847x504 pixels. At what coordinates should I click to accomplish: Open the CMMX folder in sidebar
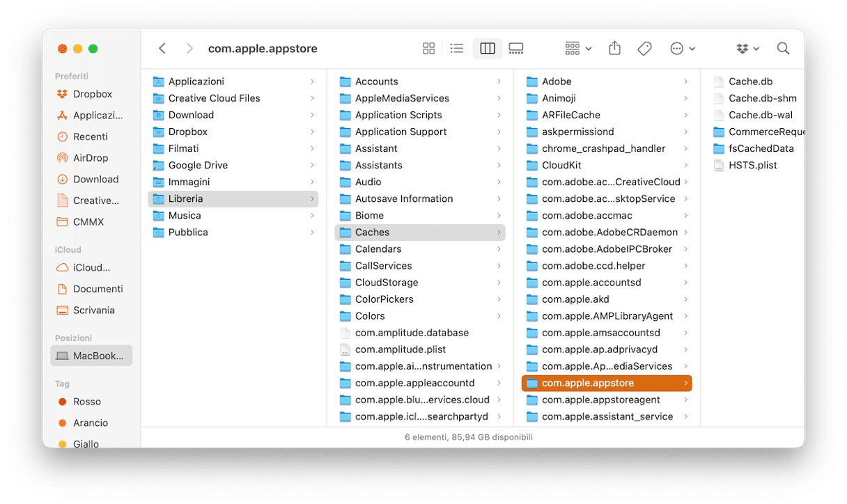click(91, 221)
